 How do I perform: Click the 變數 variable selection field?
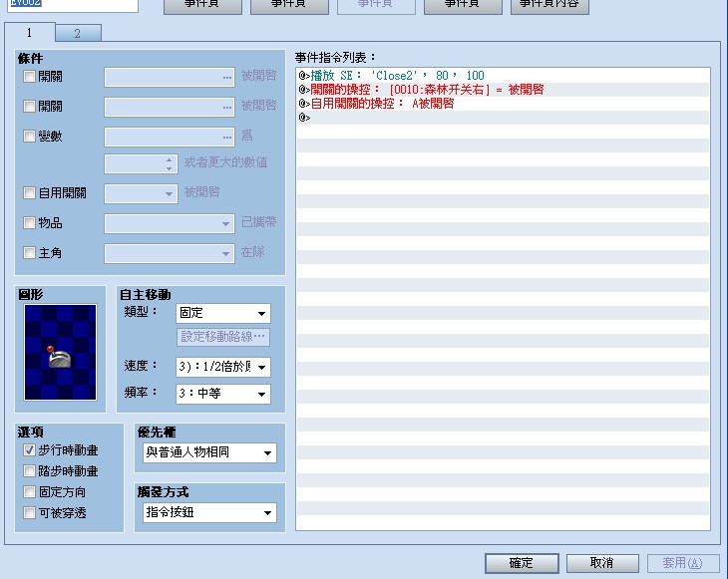tap(170, 137)
